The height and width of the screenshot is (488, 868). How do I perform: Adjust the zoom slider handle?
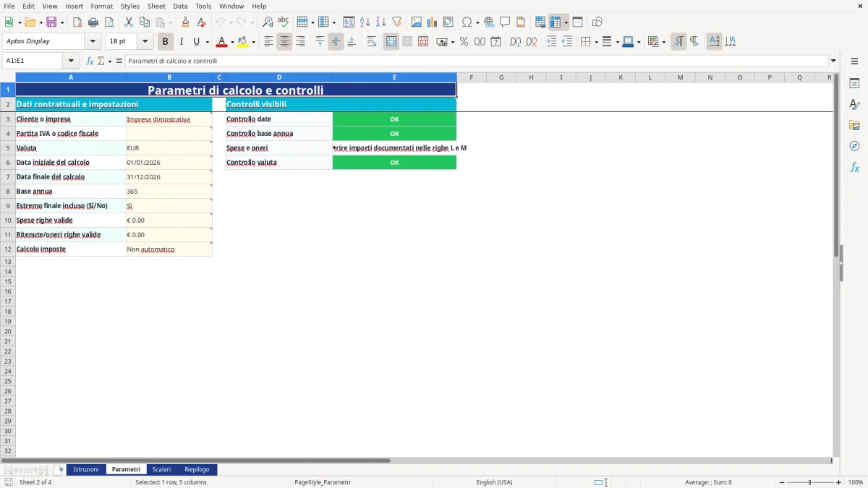tap(809, 482)
